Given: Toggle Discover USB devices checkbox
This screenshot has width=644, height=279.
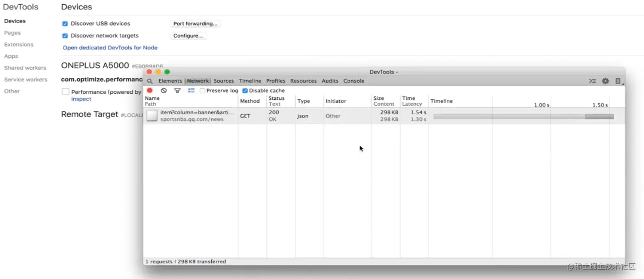Looking at the screenshot, I should [65, 24].
